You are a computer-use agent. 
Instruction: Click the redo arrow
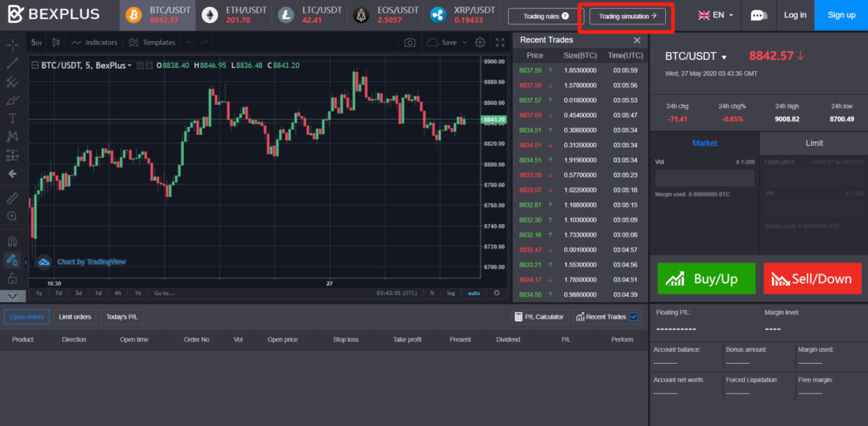(x=204, y=42)
